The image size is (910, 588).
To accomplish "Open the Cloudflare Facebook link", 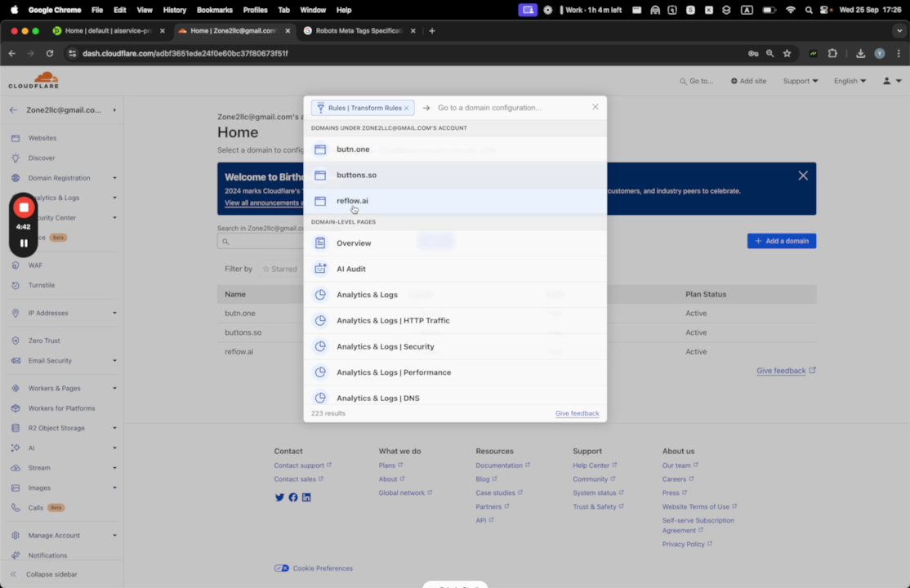I will (293, 497).
